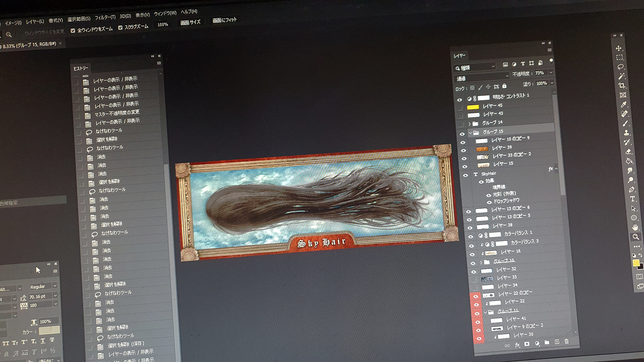Select the Type tool in the toolbar
The image size is (644, 362).
click(x=633, y=199)
